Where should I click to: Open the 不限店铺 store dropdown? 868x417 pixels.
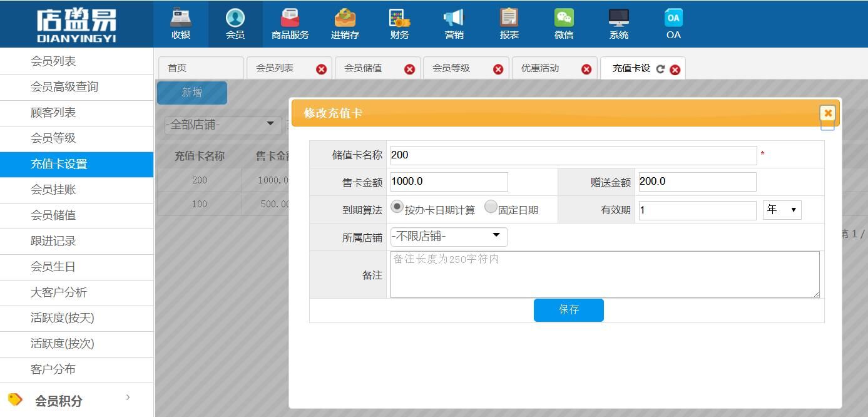pyautogui.click(x=449, y=236)
